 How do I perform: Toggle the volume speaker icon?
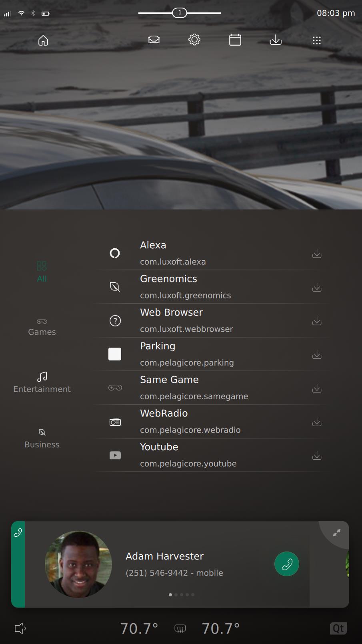20,628
